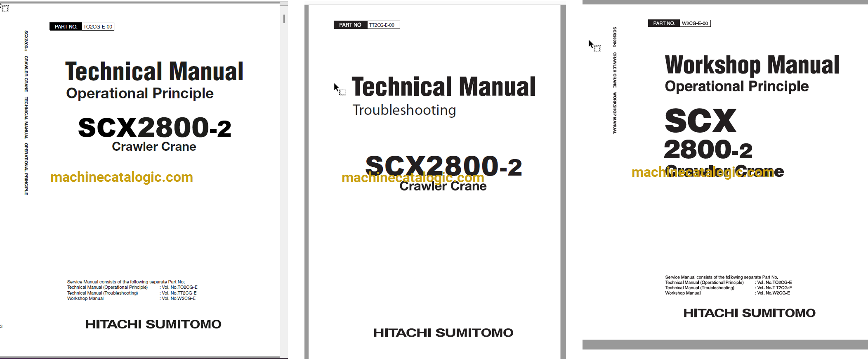Screen dimensions: 868x359
Task: Click page number 3 beside the TO2CG-E-00 cover
Action: 1,327
